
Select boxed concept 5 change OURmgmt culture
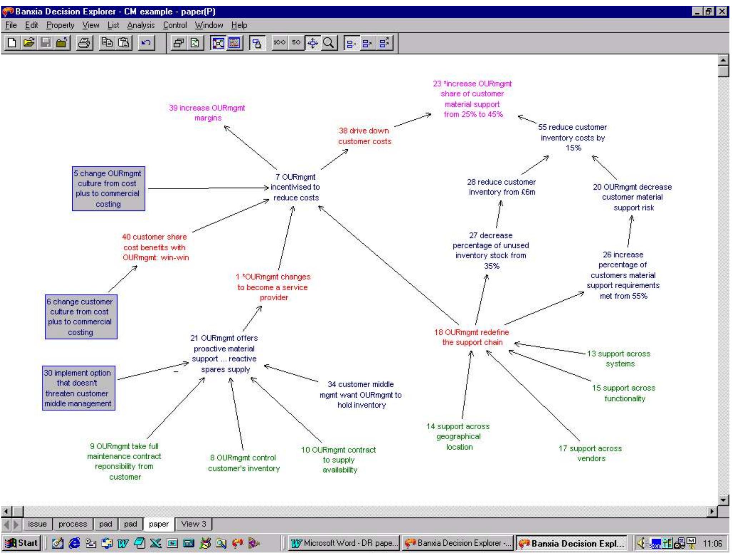[x=108, y=189]
